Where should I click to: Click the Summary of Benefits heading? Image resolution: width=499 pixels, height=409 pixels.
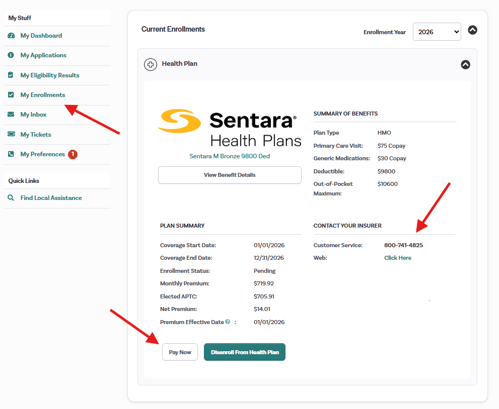tap(346, 114)
